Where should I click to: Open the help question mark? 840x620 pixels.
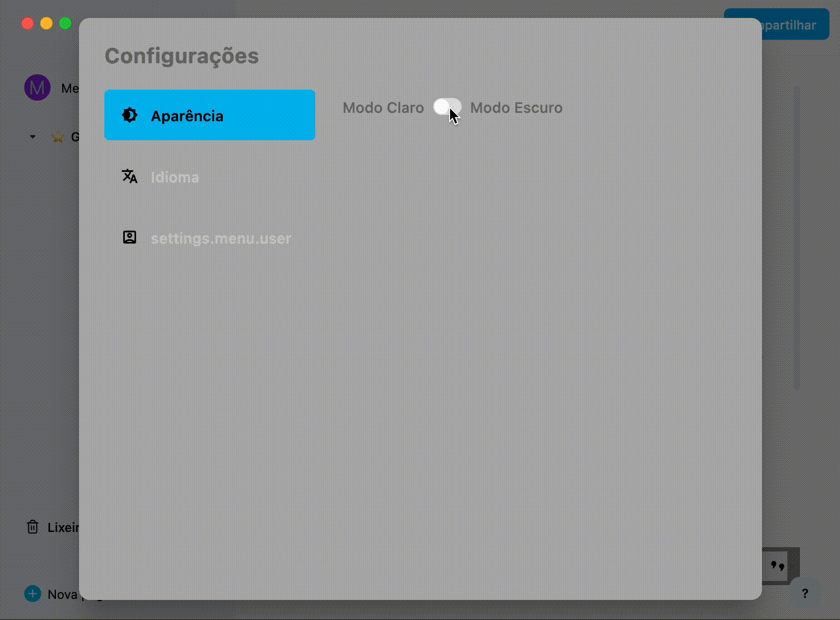(805, 594)
